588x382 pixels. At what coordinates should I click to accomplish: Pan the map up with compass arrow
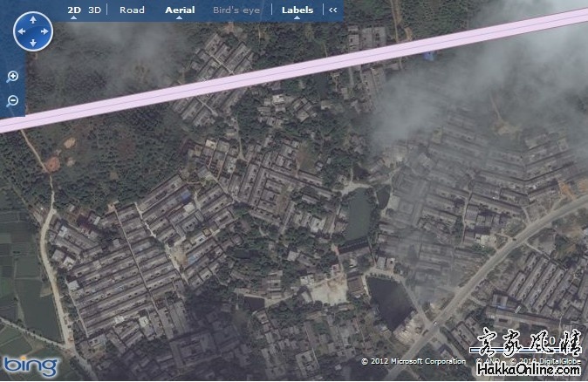click(x=33, y=18)
